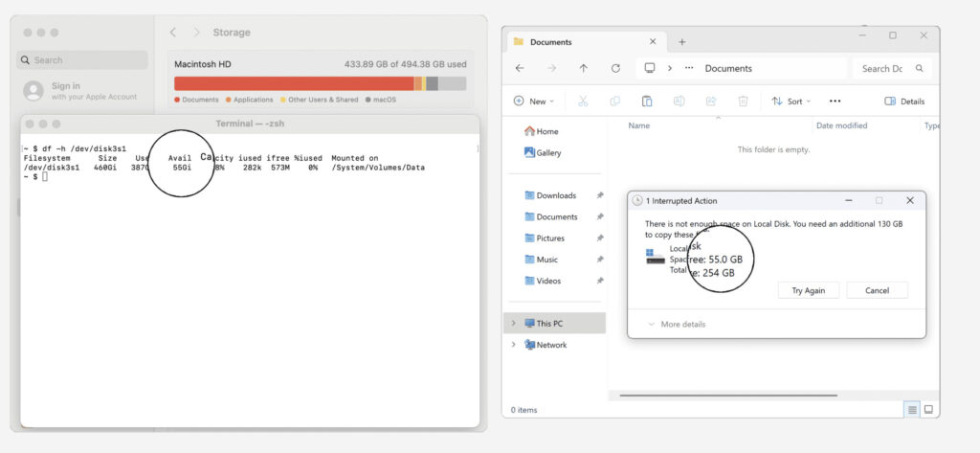Click the Documents breadcrumb in address bar
Screen dimensions: 980x453
[728, 68]
